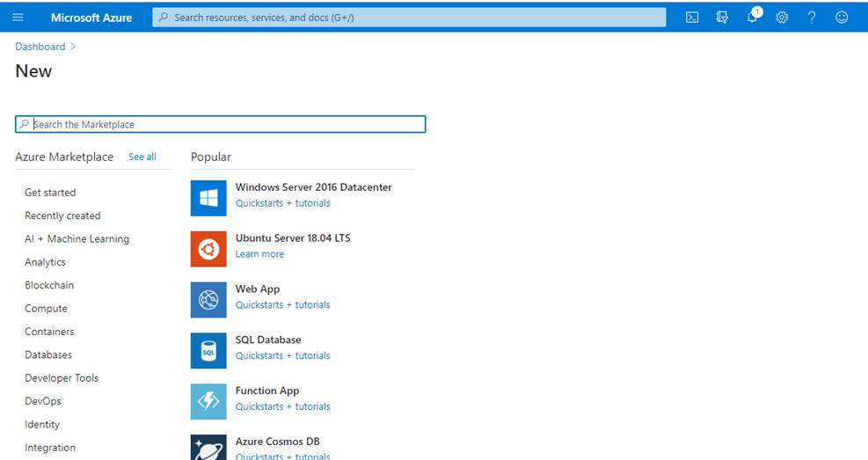Open Cloud Shell from the top bar

click(692, 18)
